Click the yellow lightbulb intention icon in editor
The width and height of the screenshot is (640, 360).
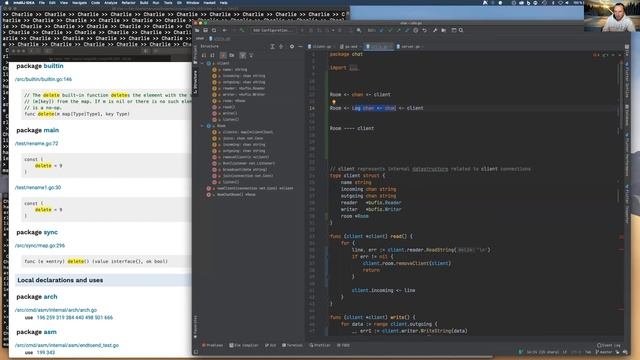(333, 102)
